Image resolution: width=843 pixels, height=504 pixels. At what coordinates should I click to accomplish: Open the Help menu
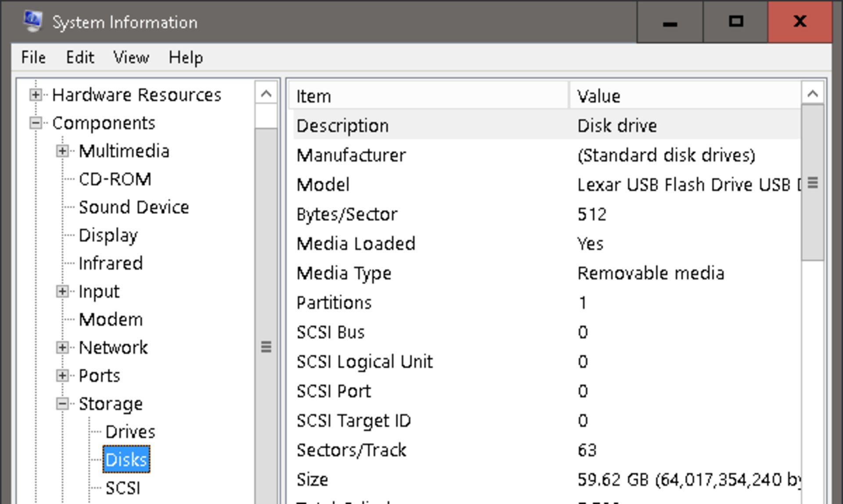click(185, 57)
